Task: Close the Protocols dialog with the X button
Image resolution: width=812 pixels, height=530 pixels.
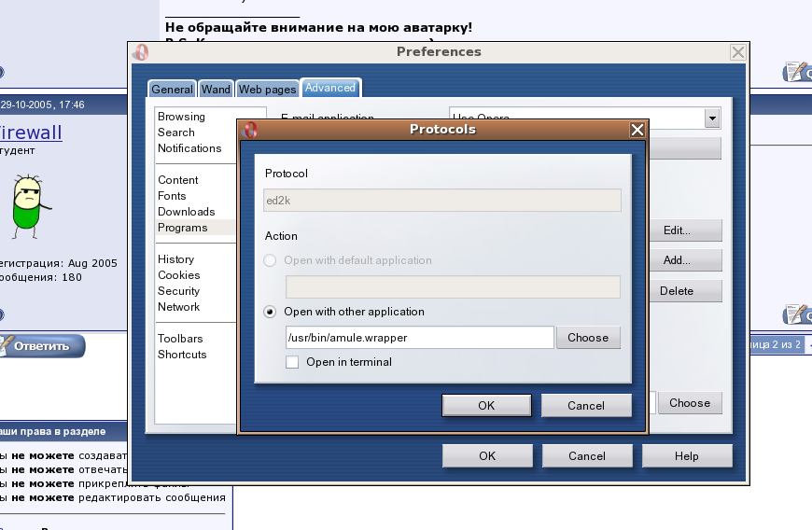Action: click(x=637, y=130)
